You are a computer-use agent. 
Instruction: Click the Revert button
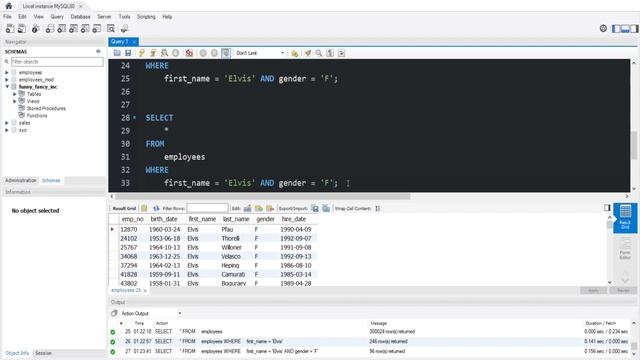point(623,291)
